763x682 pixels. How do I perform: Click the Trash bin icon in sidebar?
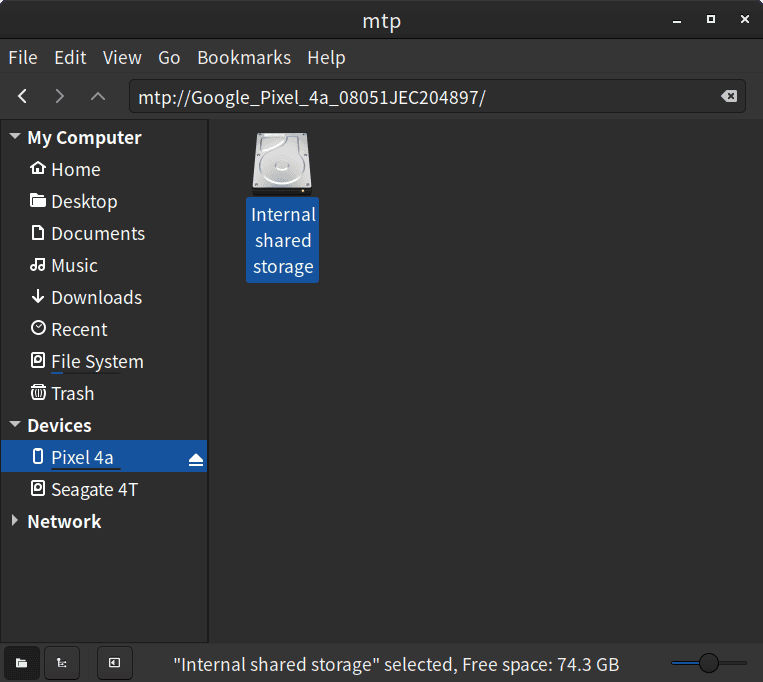click(x=37, y=392)
